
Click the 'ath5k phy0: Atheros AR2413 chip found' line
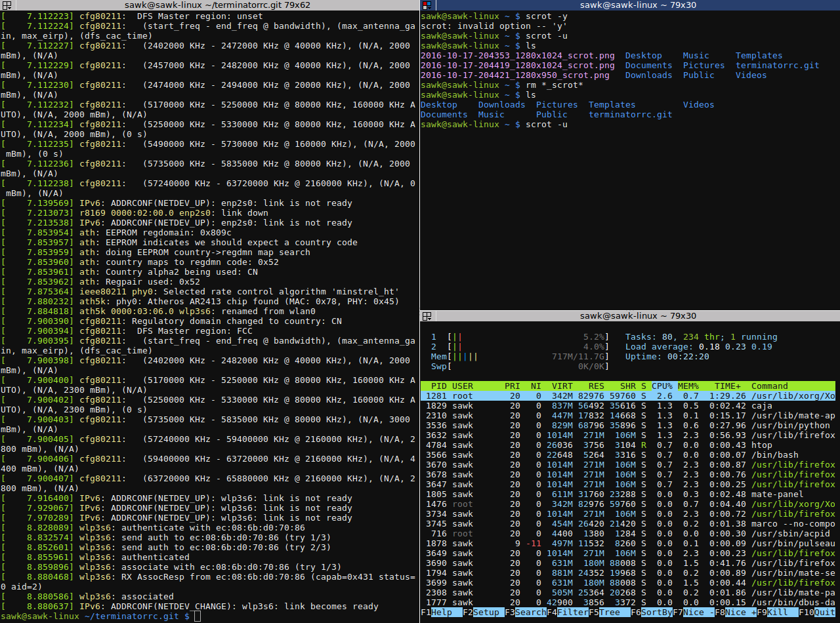tap(200, 302)
